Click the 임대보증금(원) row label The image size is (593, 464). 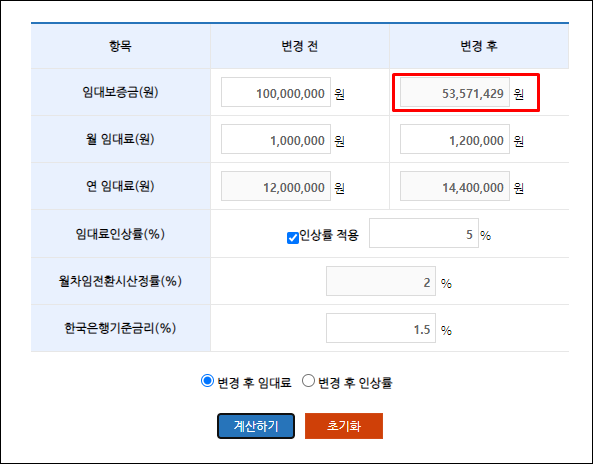(120, 92)
